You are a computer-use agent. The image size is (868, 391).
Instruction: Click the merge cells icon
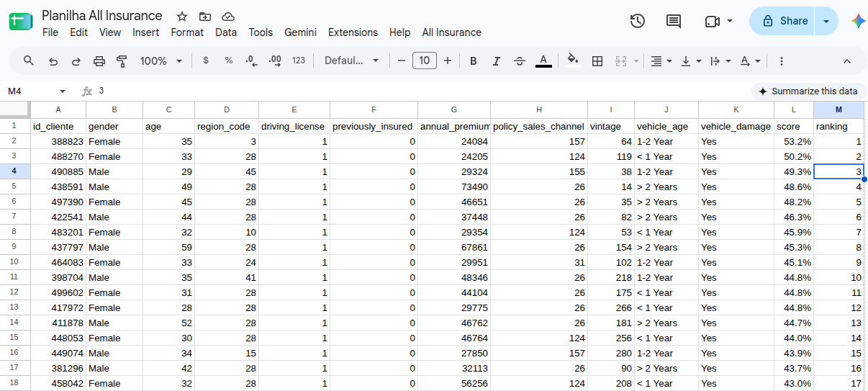point(621,61)
